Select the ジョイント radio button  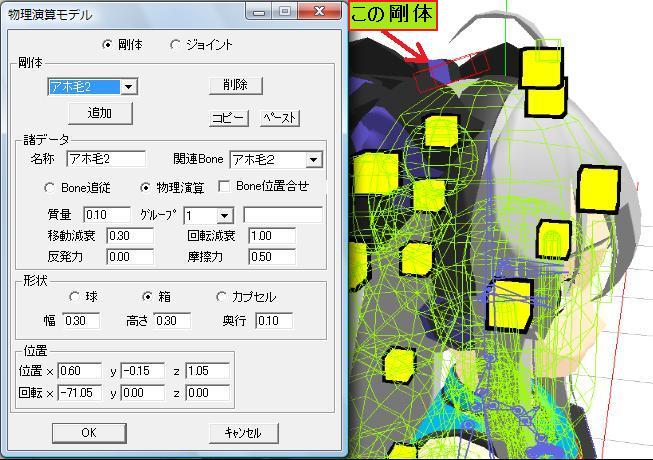[175, 45]
